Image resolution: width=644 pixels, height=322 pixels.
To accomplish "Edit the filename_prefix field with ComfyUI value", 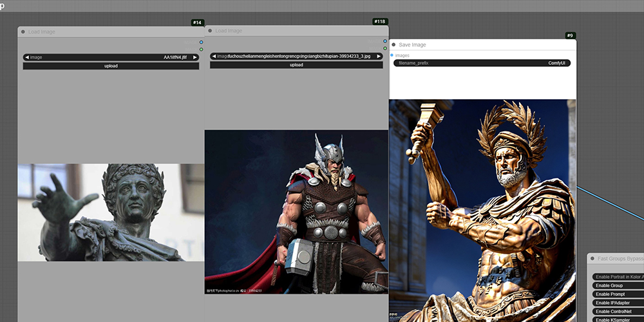I will [x=482, y=63].
